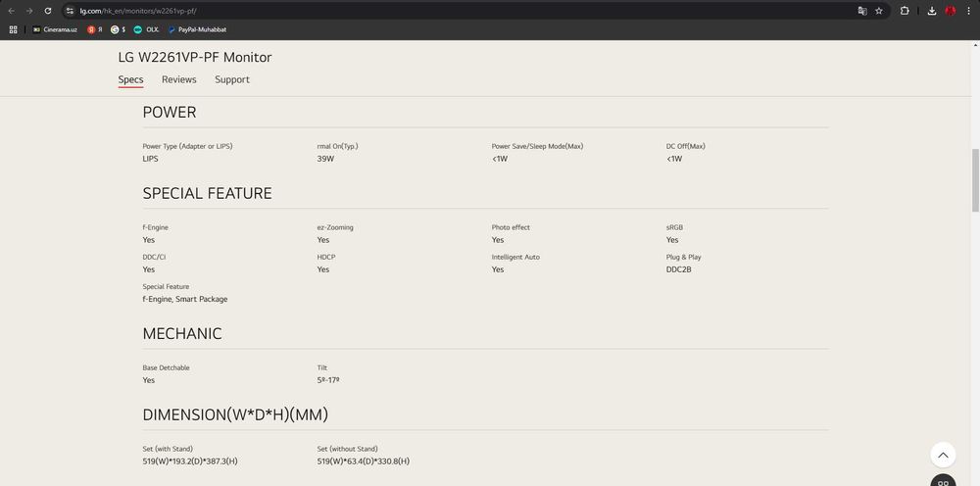Click the 'Tilt' label
Image resolution: width=980 pixels, height=486 pixels.
(x=321, y=368)
